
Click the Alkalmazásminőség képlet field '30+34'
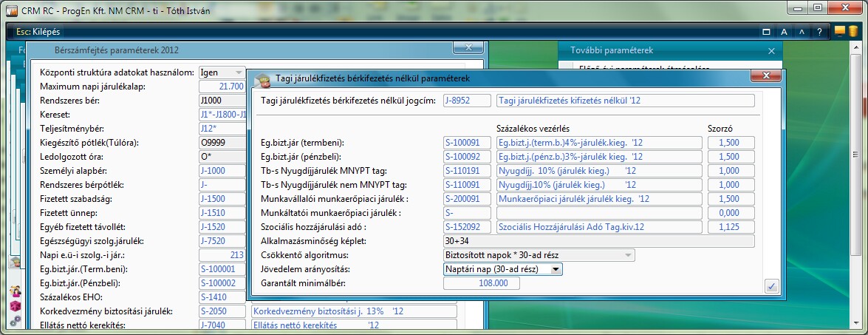tap(599, 241)
